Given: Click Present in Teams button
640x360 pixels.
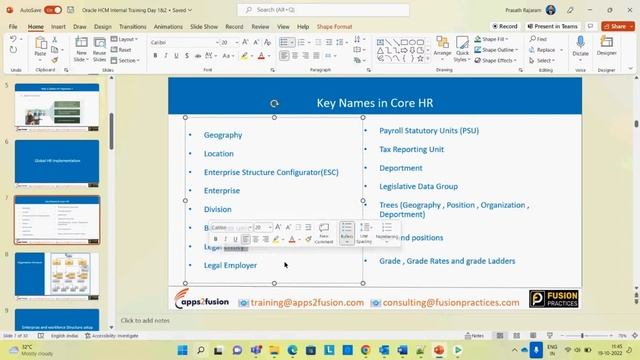Looking at the screenshot, I should coord(553,26).
